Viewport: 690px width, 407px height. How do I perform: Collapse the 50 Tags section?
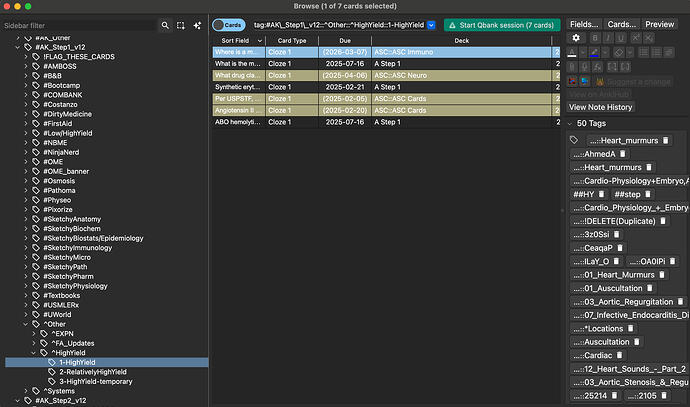point(570,124)
